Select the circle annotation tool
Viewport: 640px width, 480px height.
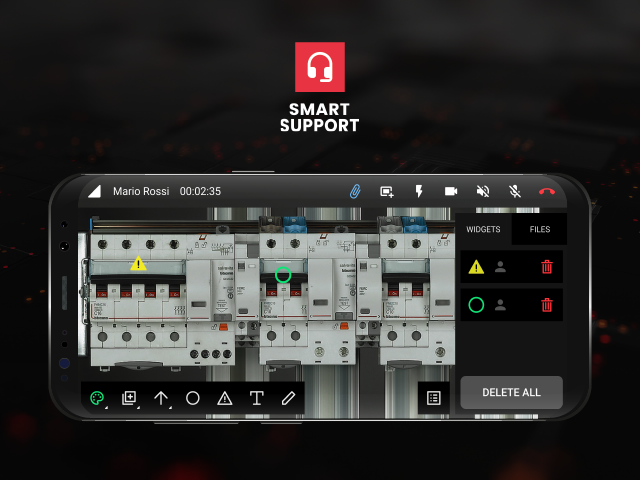[193, 398]
